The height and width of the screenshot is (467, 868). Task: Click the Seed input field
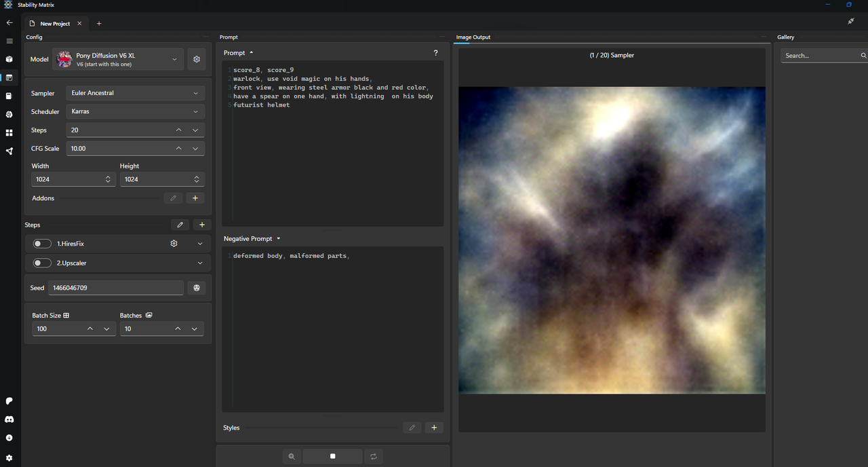pyautogui.click(x=116, y=288)
